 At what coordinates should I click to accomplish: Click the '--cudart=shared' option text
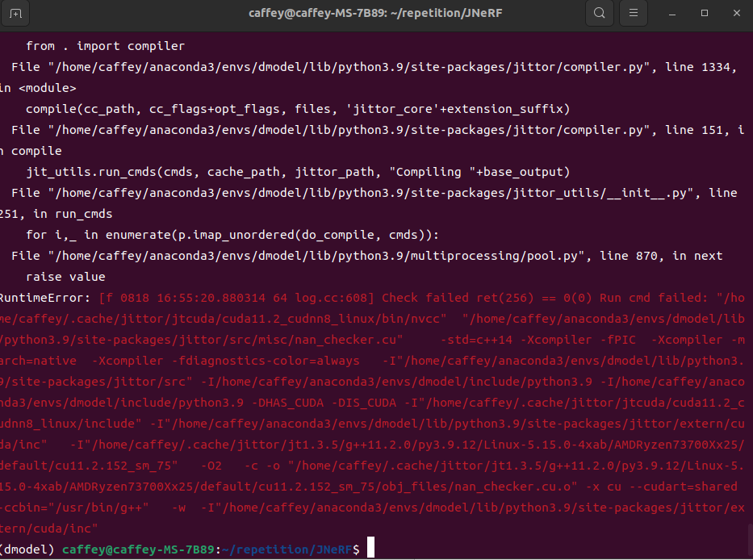(x=683, y=487)
